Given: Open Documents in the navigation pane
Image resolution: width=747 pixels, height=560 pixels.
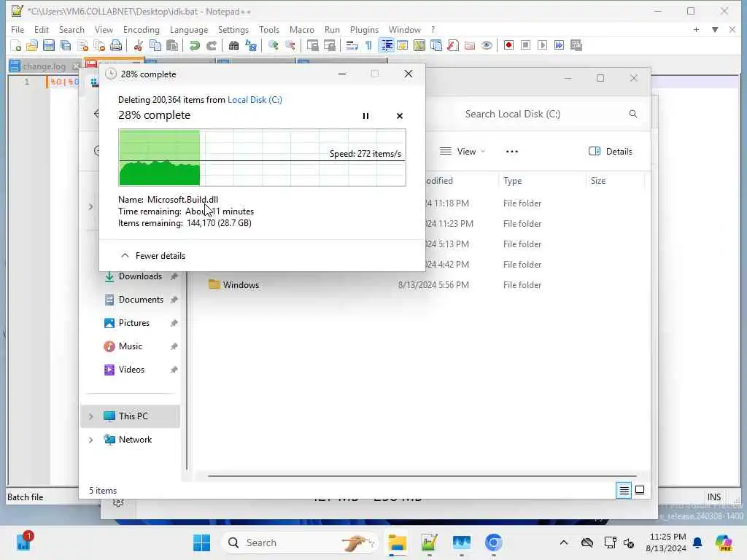Looking at the screenshot, I should 141,300.
